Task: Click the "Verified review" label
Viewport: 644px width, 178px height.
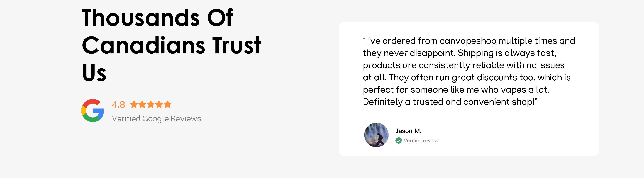Action: coord(421,141)
